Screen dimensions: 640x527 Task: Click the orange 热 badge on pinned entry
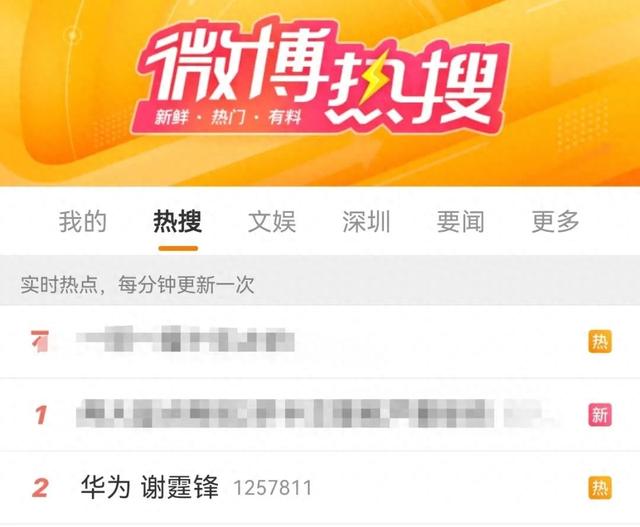(x=600, y=341)
